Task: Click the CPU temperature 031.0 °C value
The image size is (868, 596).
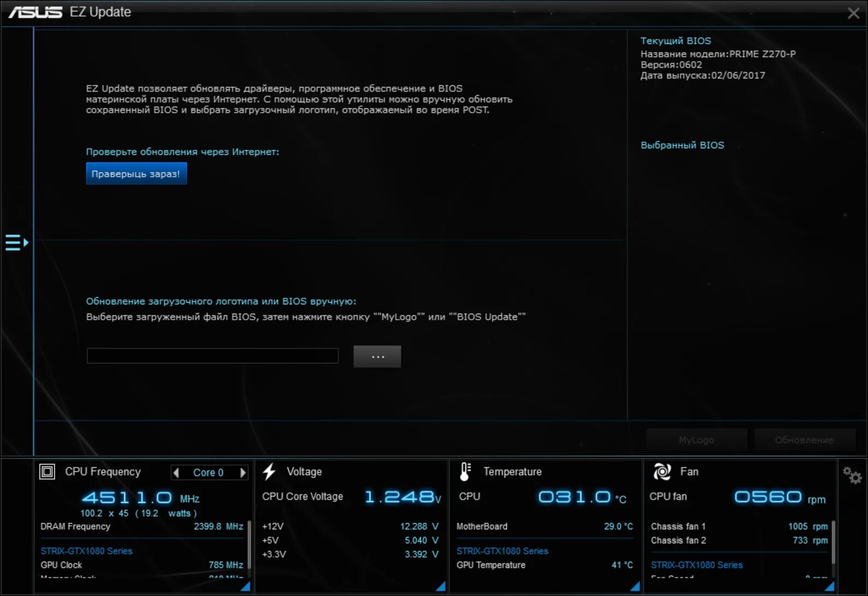Action: coord(582,497)
